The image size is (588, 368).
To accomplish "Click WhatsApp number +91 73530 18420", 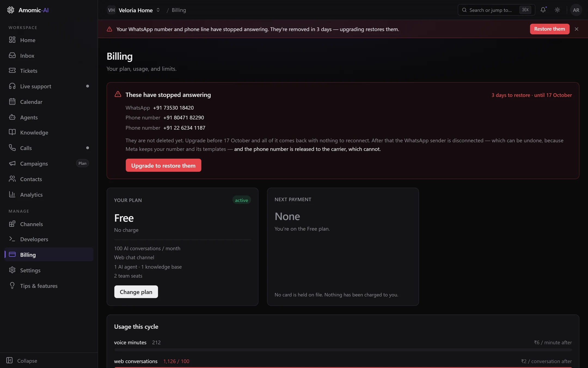I will (x=173, y=108).
